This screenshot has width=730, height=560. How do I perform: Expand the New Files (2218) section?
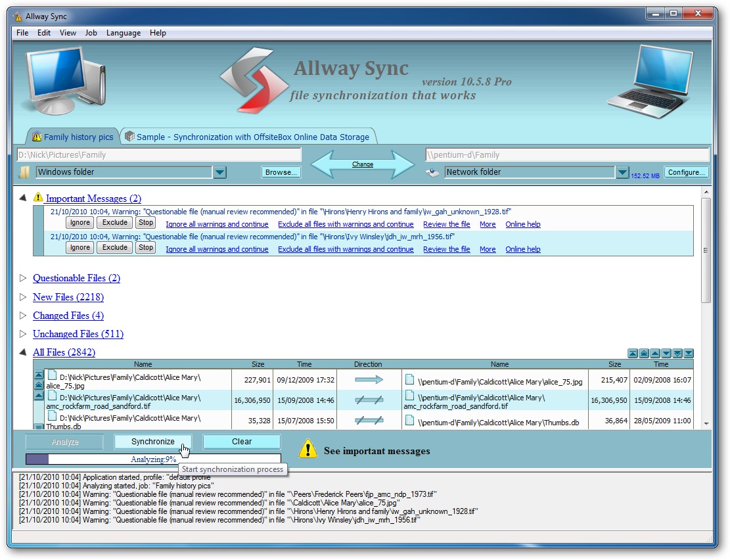tap(24, 297)
